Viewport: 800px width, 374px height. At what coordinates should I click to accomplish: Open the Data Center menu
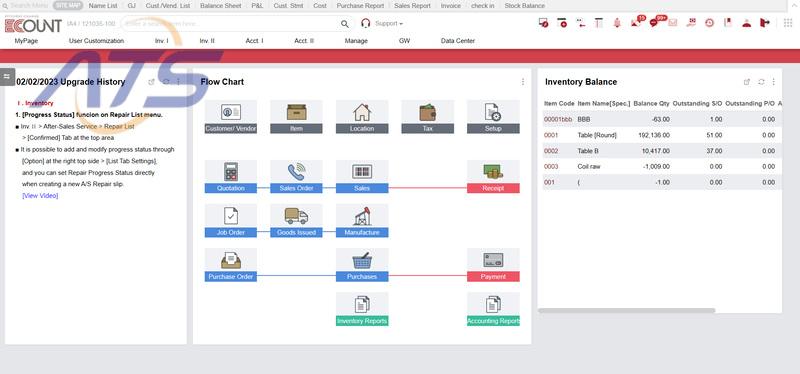pos(458,41)
